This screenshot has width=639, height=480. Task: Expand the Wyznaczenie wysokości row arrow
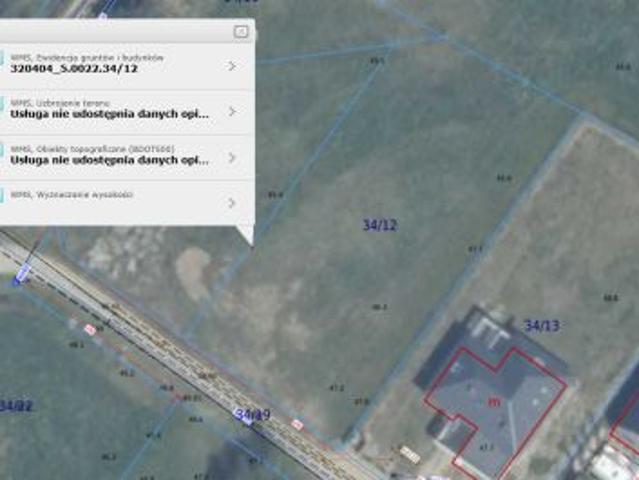232,202
